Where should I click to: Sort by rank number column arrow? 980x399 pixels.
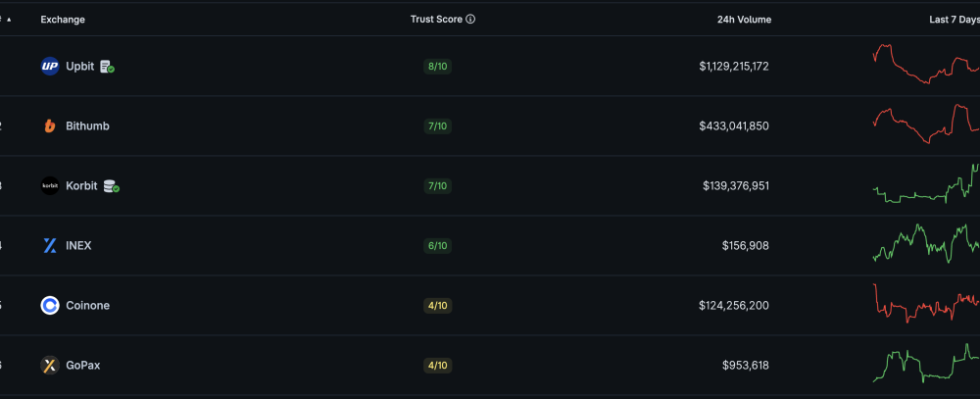[9, 20]
